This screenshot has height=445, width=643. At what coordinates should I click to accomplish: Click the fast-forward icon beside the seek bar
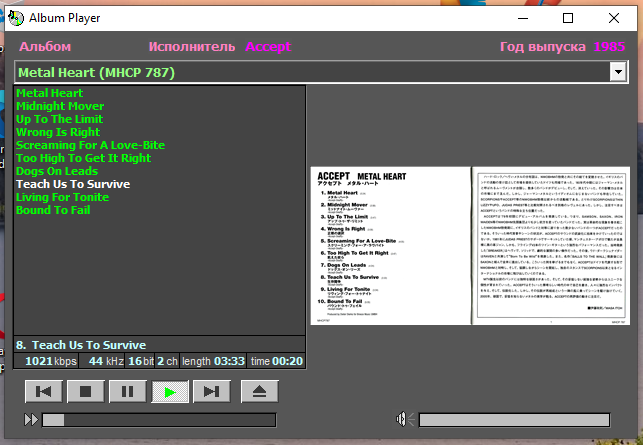(31, 420)
